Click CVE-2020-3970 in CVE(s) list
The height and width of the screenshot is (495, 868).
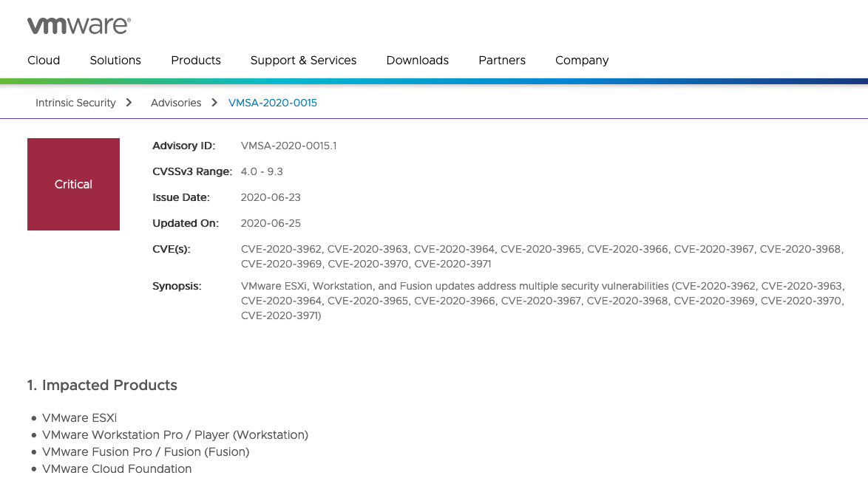point(368,264)
